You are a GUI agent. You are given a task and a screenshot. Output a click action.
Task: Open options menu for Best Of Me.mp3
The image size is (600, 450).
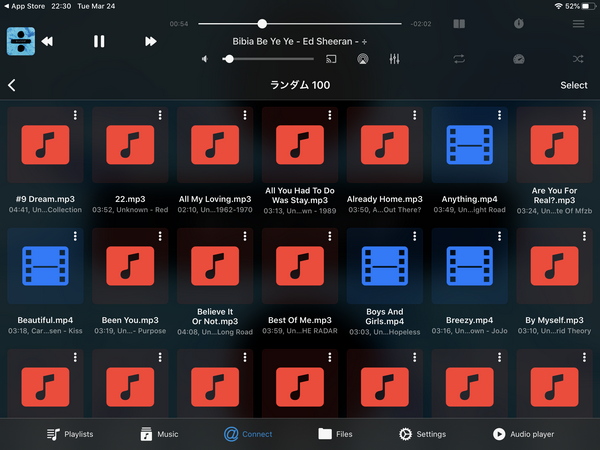[330, 236]
